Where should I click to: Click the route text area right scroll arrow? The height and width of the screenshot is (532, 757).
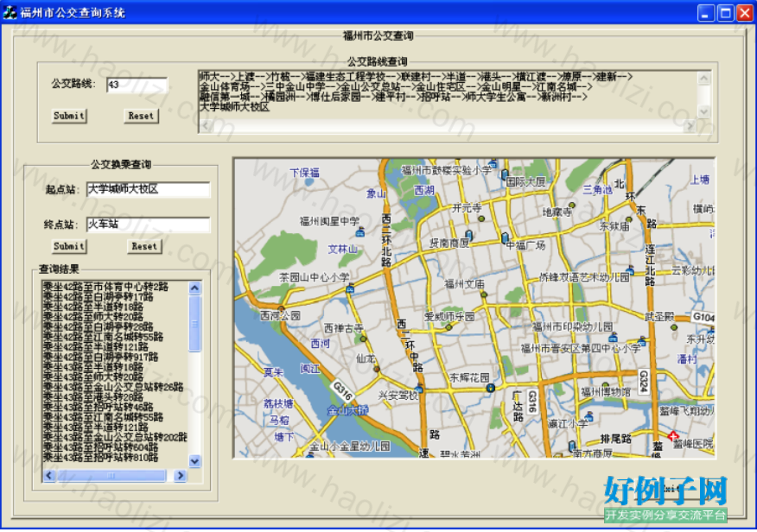click(x=690, y=126)
